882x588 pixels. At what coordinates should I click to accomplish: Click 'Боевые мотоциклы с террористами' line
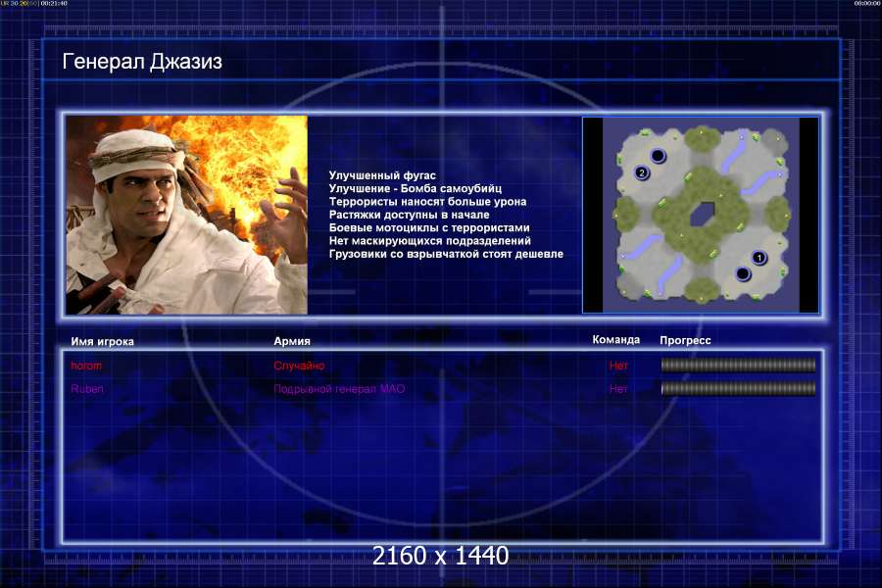pyautogui.click(x=429, y=228)
